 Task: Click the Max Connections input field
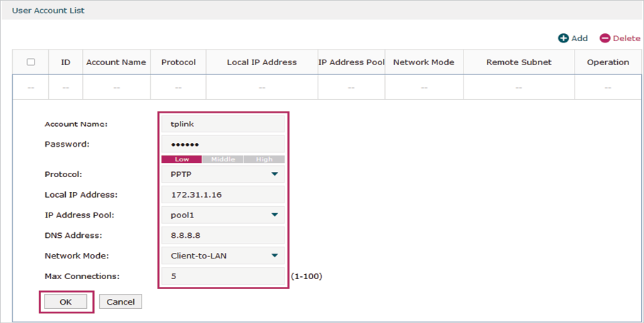click(223, 276)
